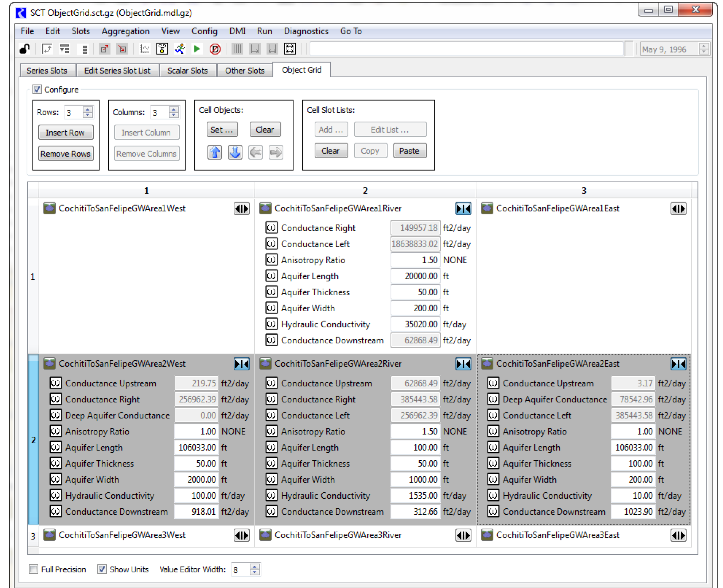Open the Diagnostics menu

pyautogui.click(x=306, y=31)
